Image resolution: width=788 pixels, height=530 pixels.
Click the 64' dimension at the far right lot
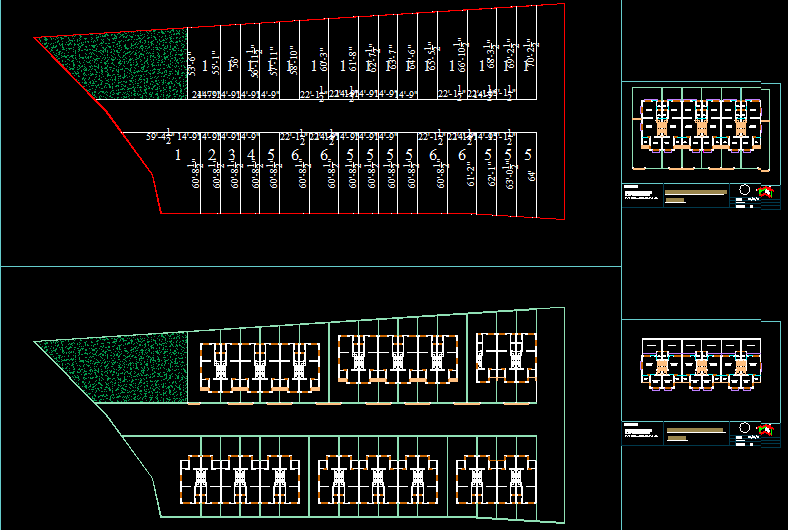(529, 176)
